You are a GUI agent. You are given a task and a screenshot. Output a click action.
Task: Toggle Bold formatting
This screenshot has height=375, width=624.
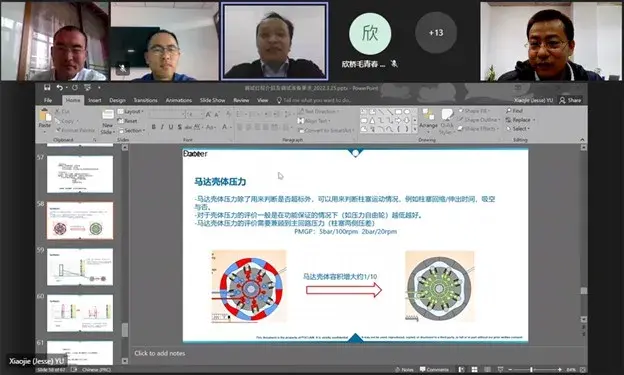click(153, 127)
